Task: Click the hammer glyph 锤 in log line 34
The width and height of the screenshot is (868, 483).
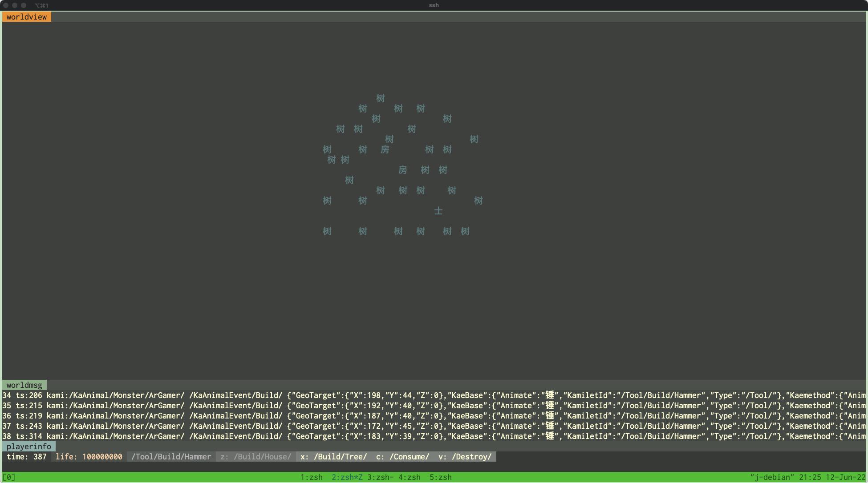Action: pyautogui.click(x=550, y=395)
